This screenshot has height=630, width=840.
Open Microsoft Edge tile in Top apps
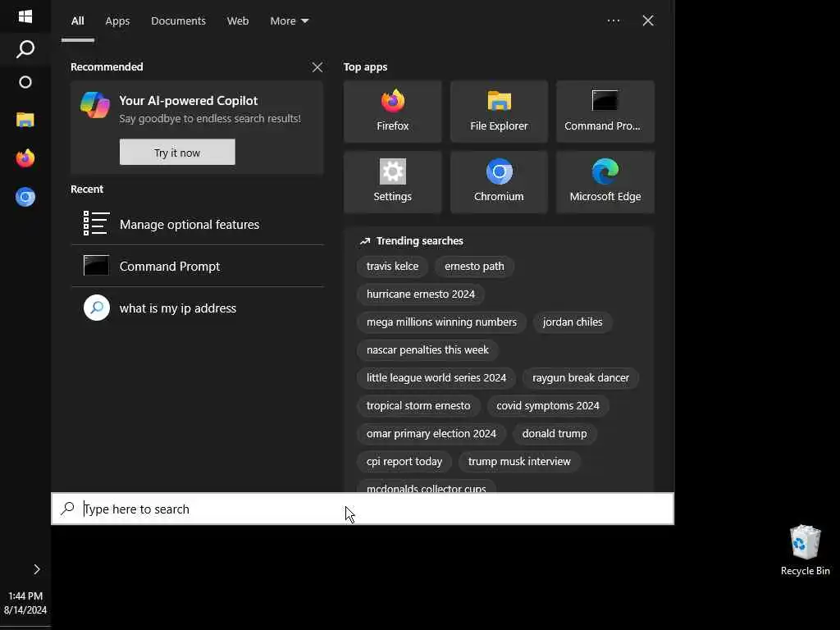click(605, 182)
